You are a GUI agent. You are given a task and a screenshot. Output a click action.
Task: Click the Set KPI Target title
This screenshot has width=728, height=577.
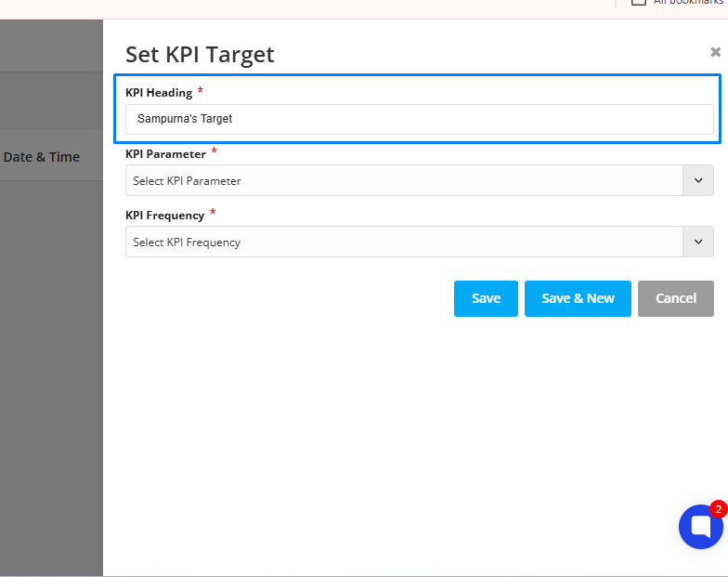200,55
